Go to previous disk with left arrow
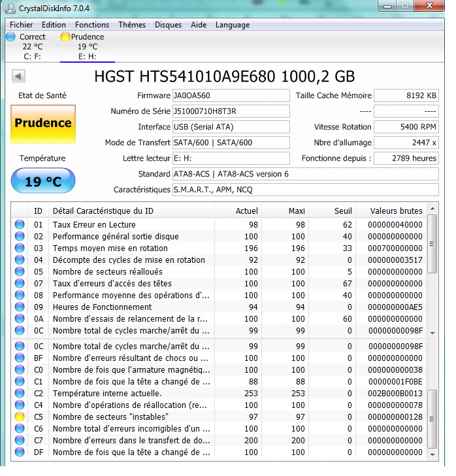The width and height of the screenshot is (456, 476). pos(18,76)
